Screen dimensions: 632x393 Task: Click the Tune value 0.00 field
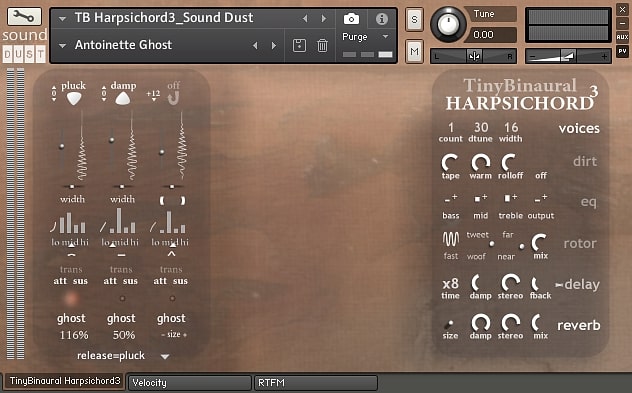tap(490, 35)
